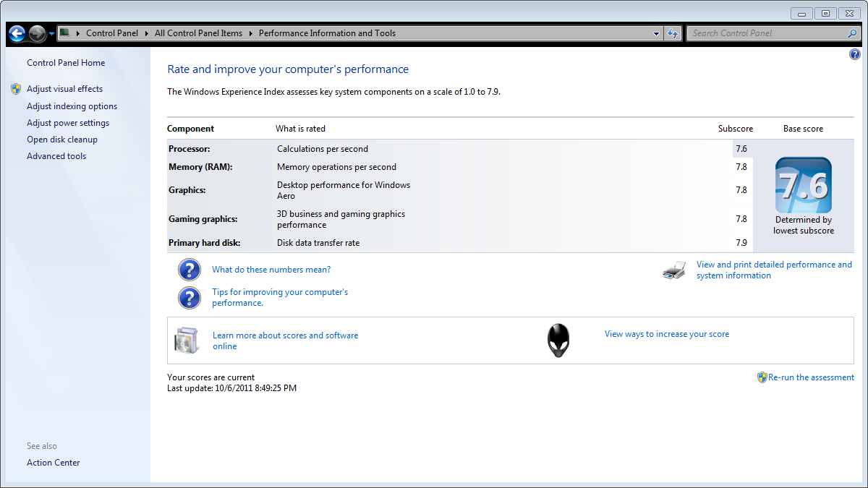Click Disk data transfer rate text

(318, 243)
